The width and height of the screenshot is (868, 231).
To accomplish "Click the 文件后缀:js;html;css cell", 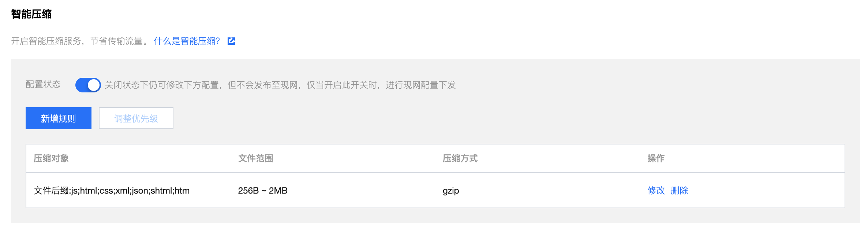I will (112, 191).
